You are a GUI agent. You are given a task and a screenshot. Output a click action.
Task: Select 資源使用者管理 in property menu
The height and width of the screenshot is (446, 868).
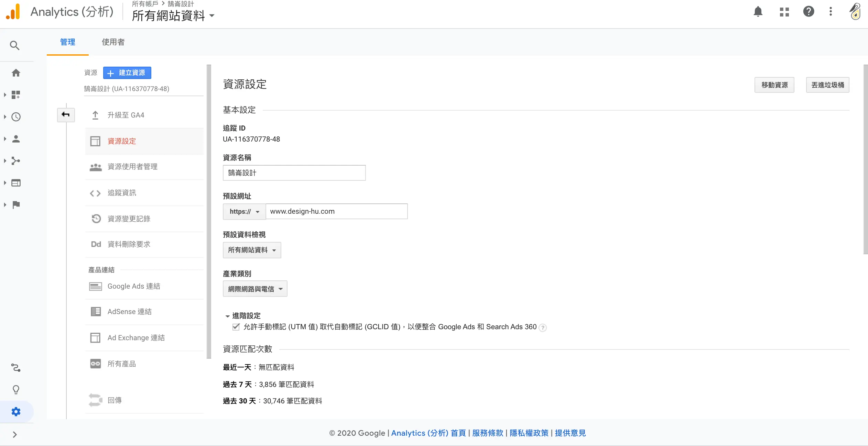[144, 167]
